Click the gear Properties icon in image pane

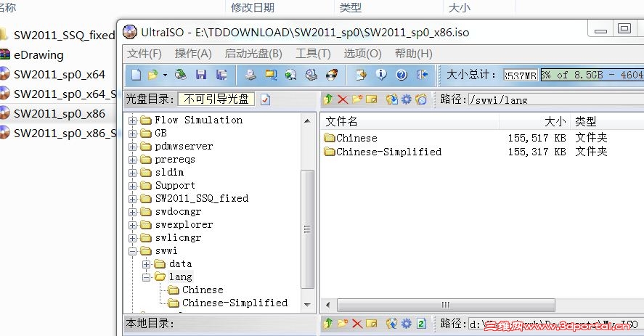(x=406, y=99)
